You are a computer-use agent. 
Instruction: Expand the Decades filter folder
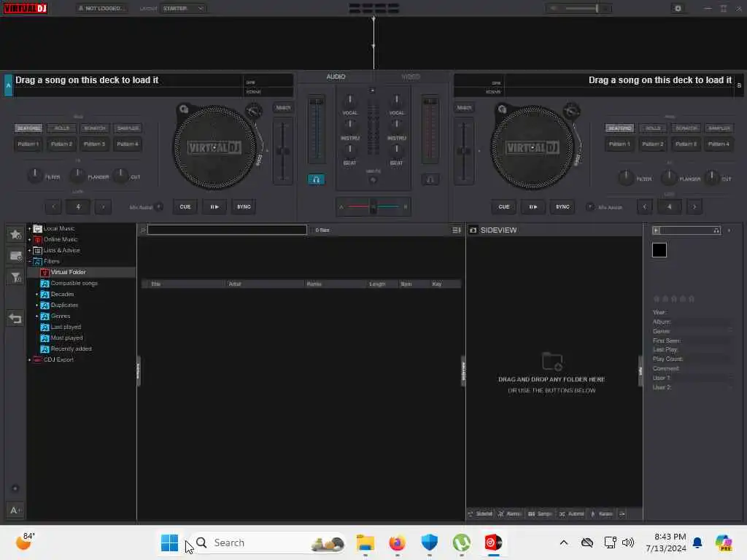click(36, 295)
